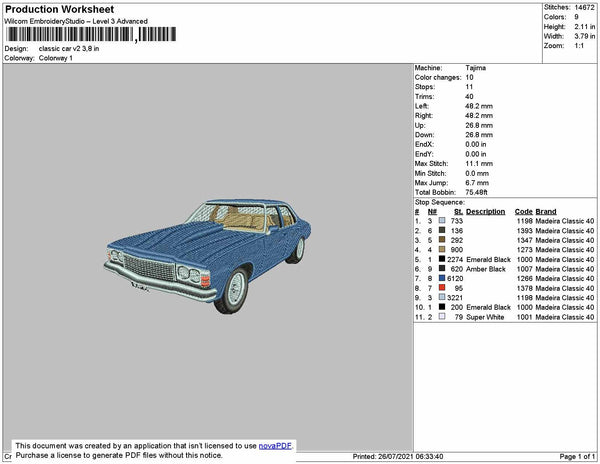Pick the blue swatch with code 1266
Viewport: 600px width, 464px height.
[x=441, y=278]
